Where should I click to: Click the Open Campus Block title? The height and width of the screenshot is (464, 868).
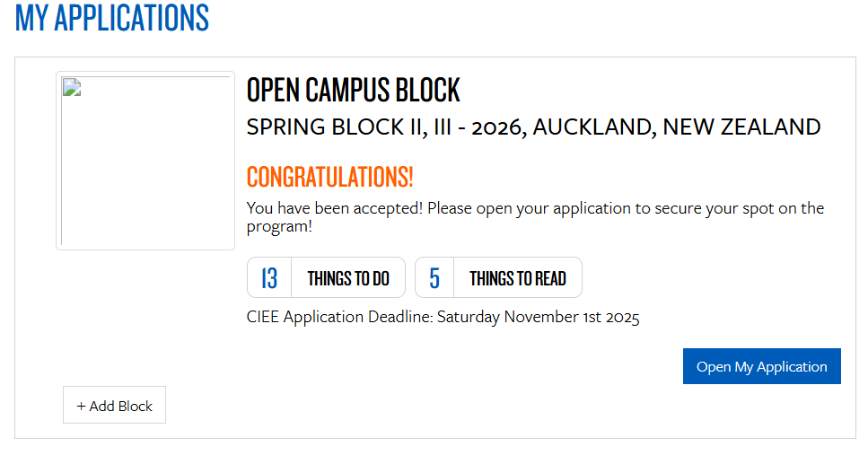tap(353, 91)
